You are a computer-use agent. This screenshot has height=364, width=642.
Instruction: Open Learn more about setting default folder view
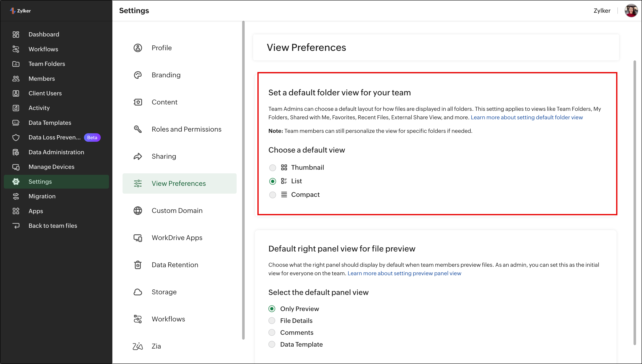[526, 117]
